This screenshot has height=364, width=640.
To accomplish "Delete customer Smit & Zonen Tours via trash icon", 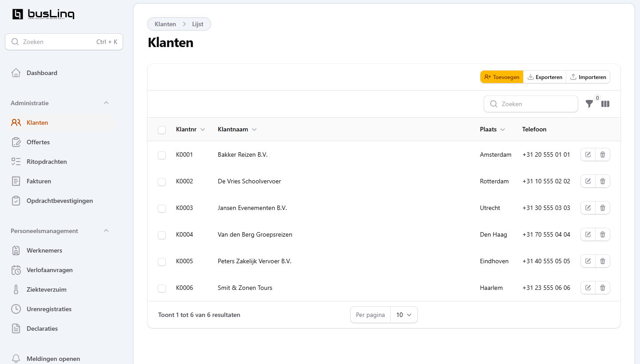I will pyautogui.click(x=603, y=288).
